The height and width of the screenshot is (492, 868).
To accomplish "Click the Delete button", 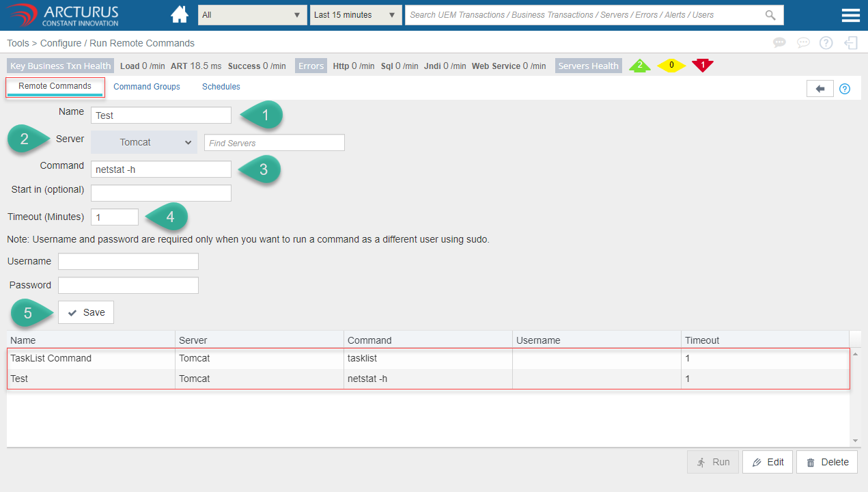I will click(827, 462).
